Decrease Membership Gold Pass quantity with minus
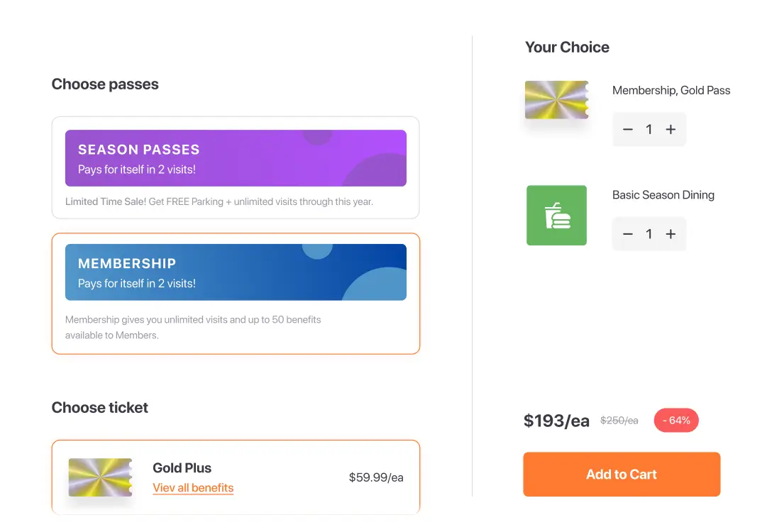Screen dimensions: 772x532 627,129
